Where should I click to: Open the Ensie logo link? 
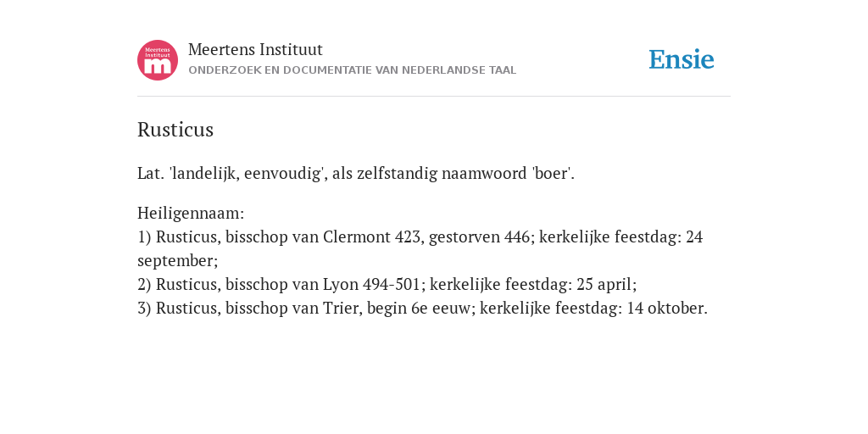click(682, 59)
